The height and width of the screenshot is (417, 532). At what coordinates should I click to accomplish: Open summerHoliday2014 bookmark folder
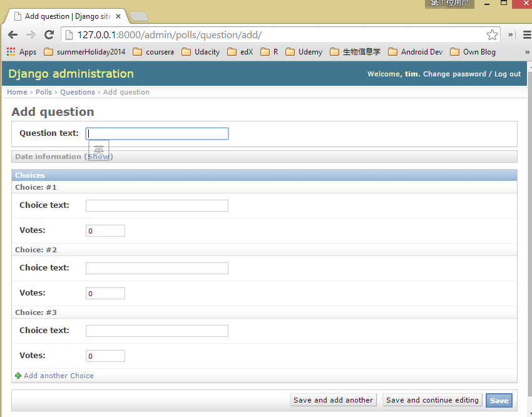[x=85, y=52]
